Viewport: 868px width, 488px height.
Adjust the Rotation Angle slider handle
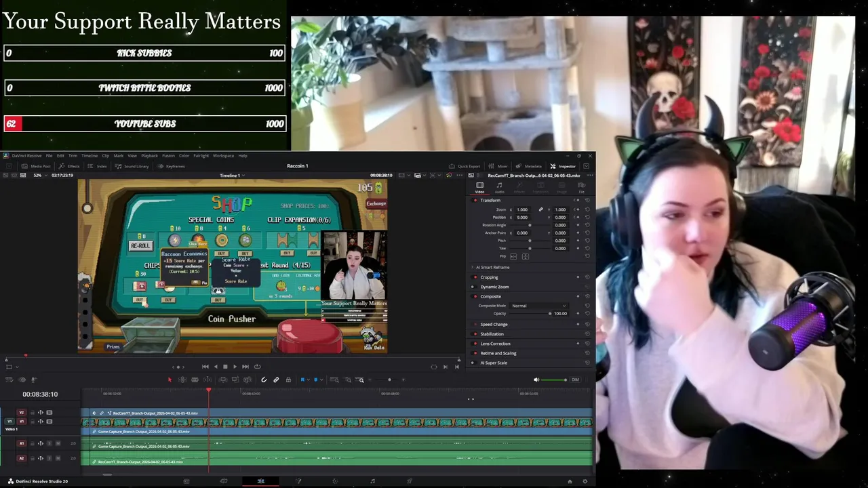530,225
